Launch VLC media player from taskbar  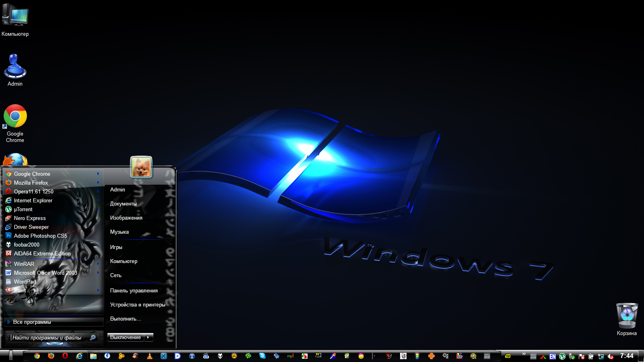[x=150, y=356]
